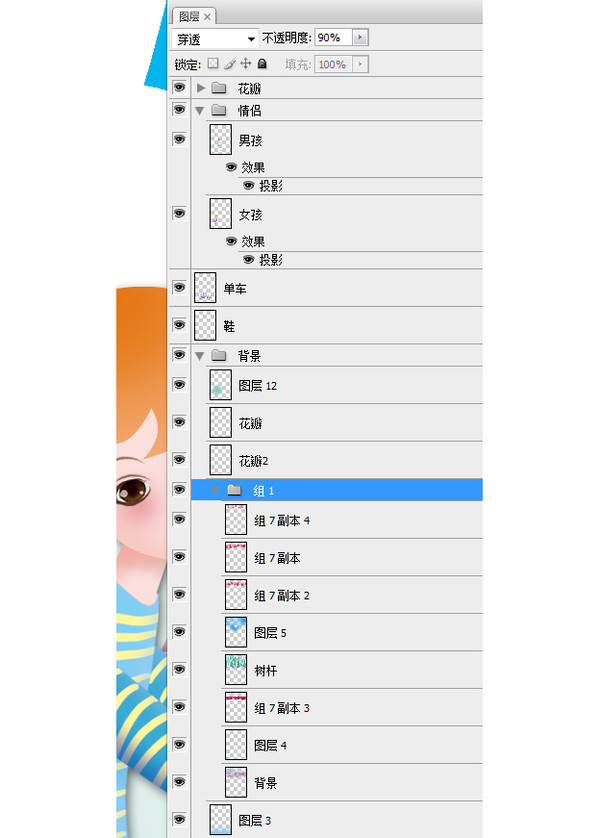Open the opacity slider arrow
Image resolution: width=600 pixels, height=838 pixels.
click(360, 38)
